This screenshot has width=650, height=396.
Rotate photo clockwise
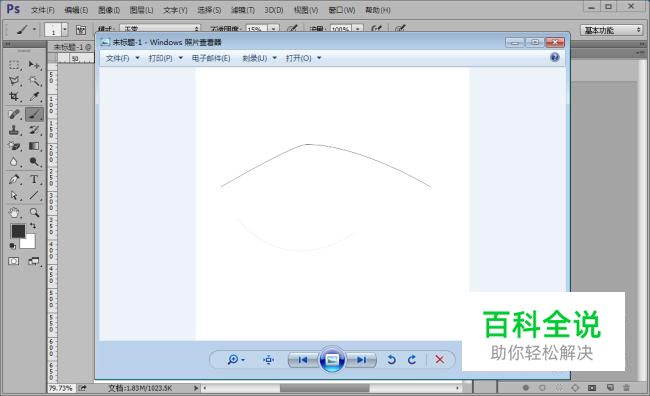(412, 360)
